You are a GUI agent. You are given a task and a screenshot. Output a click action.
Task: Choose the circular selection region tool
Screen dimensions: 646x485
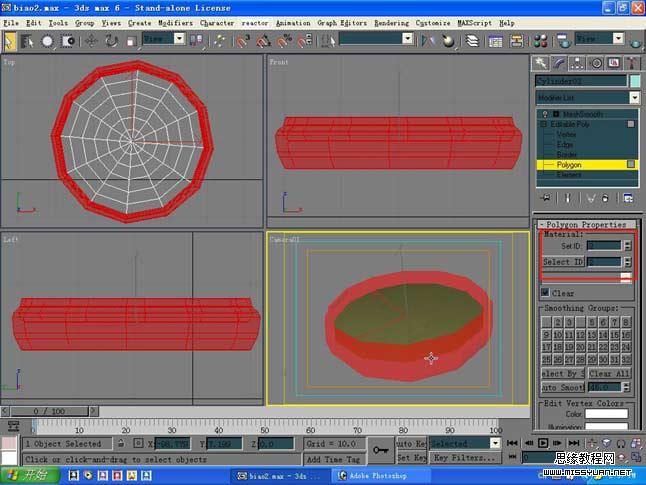click(47, 41)
